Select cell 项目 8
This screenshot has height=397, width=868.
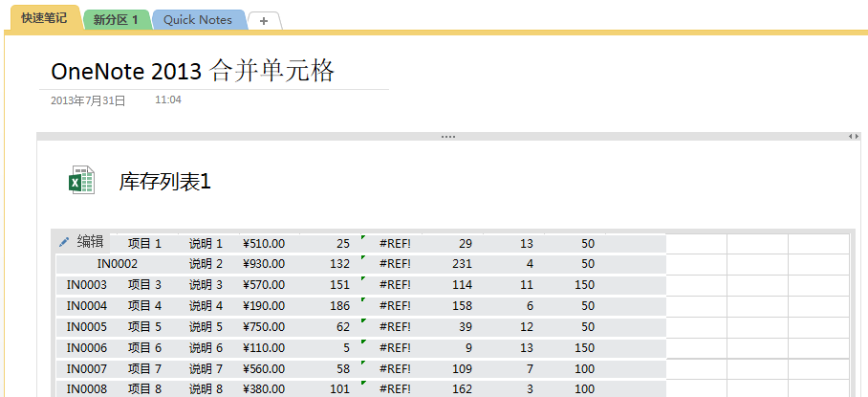144,389
